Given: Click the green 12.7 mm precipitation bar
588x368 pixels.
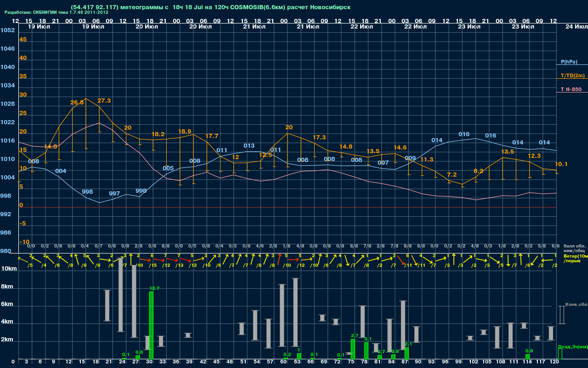Looking at the screenshot, I should click(151, 325).
